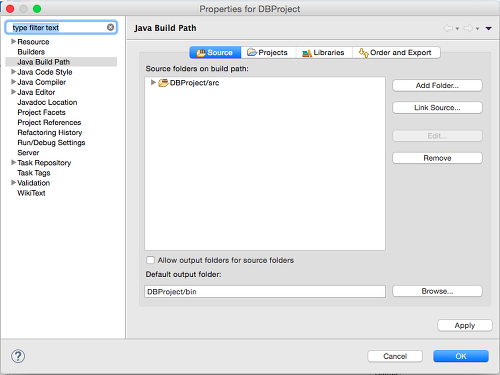Select Refactoring History in the tree
This screenshot has width=500, height=375.
coord(50,132)
